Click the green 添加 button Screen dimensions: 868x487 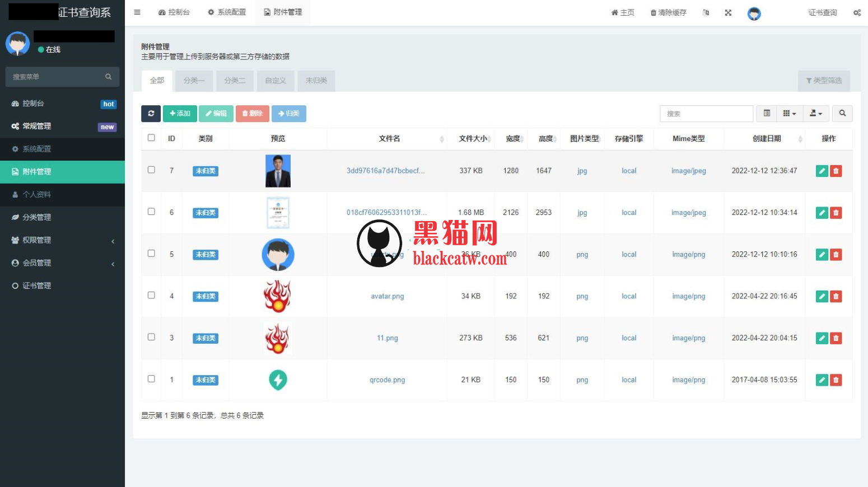180,114
